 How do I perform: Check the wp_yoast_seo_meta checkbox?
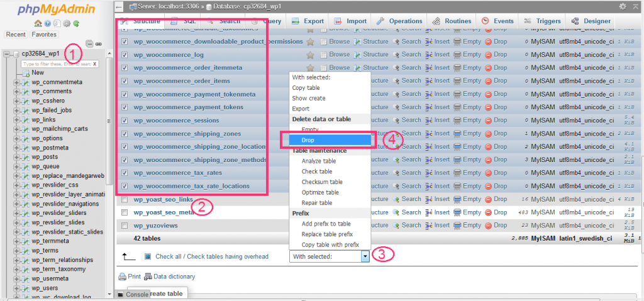pyautogui.click(x=125, y=213)
